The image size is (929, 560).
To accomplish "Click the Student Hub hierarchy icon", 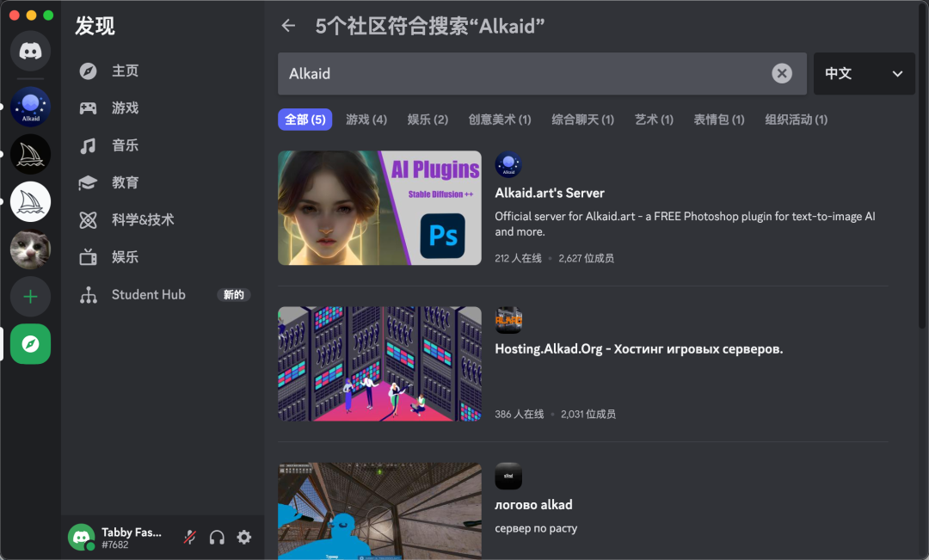I will tap(89, 294).
